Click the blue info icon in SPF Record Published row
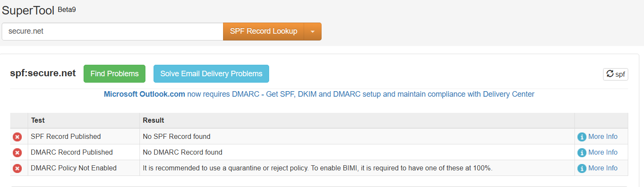This screenshot has height=187, width=644. [582, 137]
